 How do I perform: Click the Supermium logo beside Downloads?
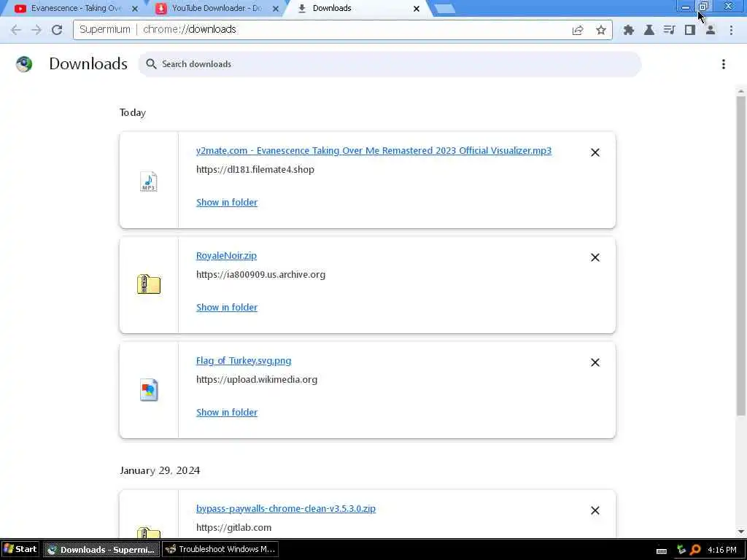tap(24, 64)
